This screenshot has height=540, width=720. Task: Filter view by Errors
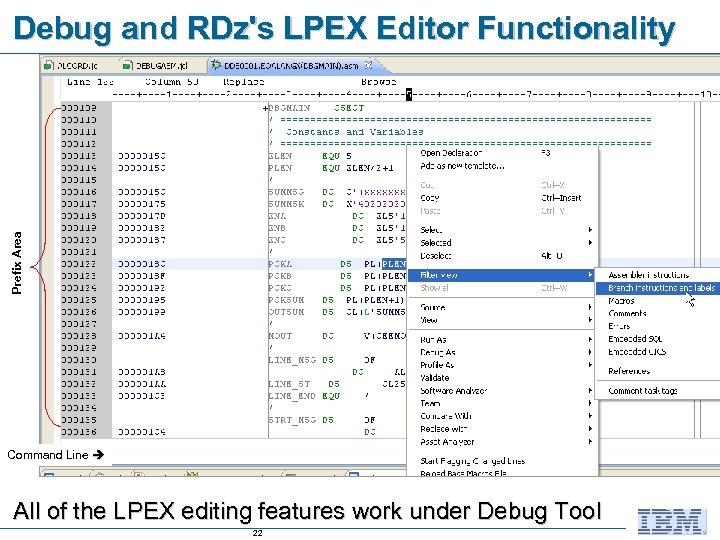click(x=619, y=326)
